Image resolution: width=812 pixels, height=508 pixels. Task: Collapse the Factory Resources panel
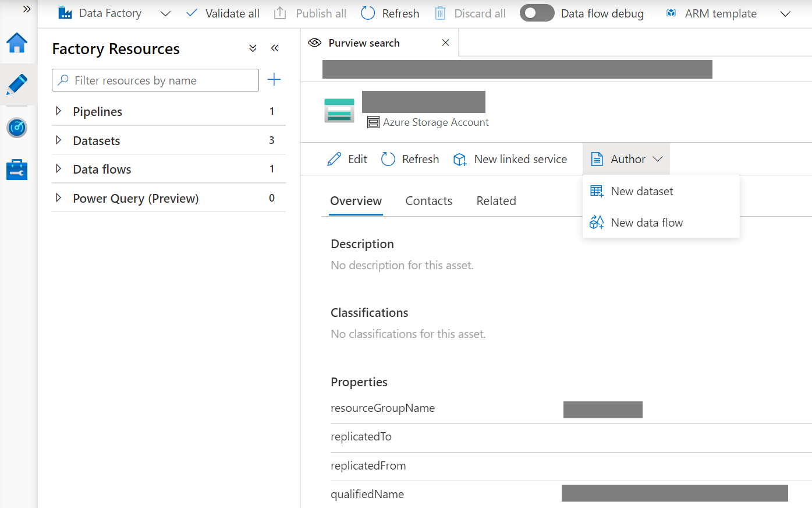pos(275,48)
